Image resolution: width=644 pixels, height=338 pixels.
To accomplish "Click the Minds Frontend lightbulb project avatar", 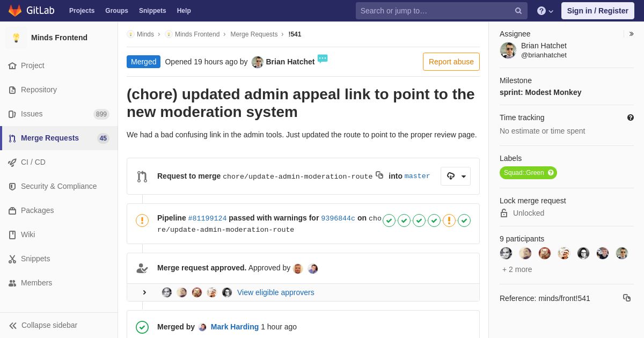I will [16, 38].
